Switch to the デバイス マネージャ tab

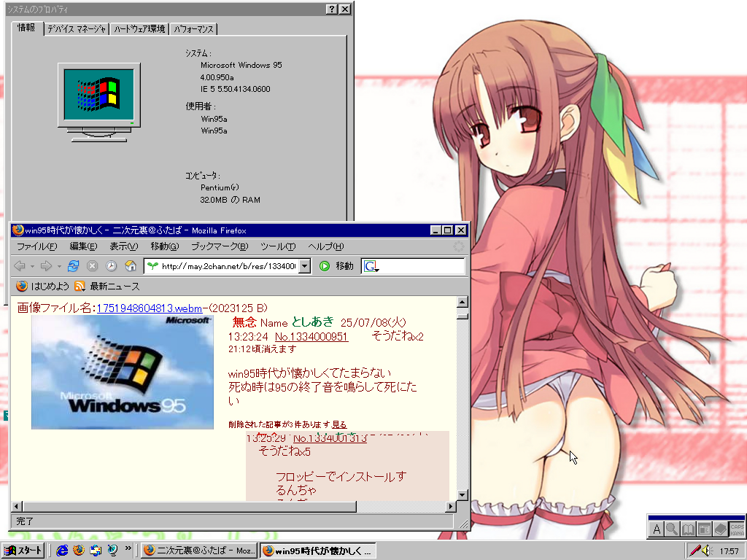pos(76,29)
